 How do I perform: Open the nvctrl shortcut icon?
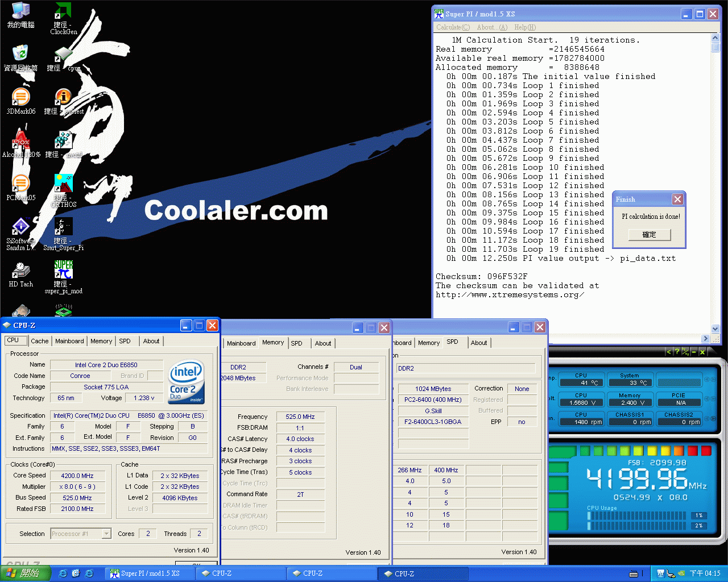(63, 145)
